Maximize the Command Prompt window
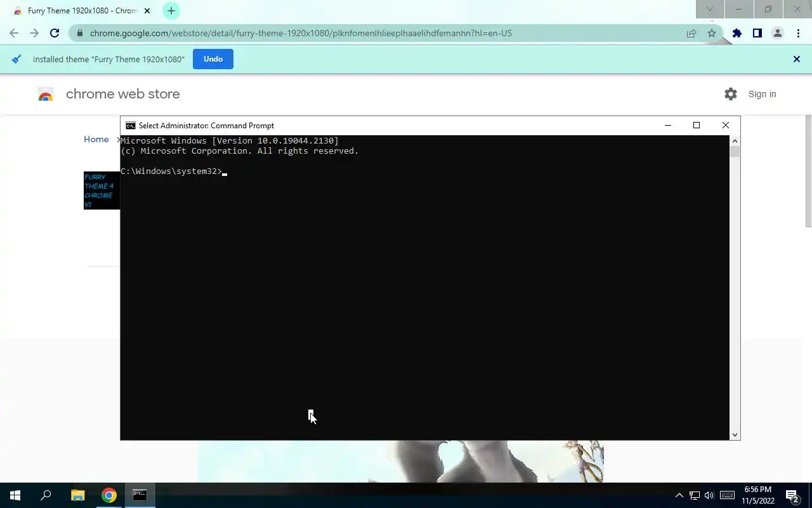Screen dimensions: 812x508 tap(697, 126)
